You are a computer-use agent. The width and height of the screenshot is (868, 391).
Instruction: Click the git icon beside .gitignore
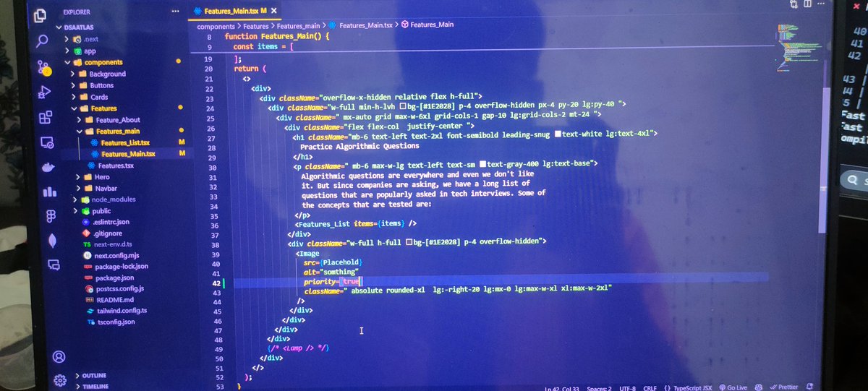(x=86, y=234)
